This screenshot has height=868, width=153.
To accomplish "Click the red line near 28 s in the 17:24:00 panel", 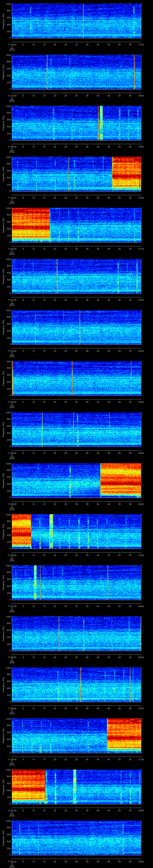I will tap(73, 429).
